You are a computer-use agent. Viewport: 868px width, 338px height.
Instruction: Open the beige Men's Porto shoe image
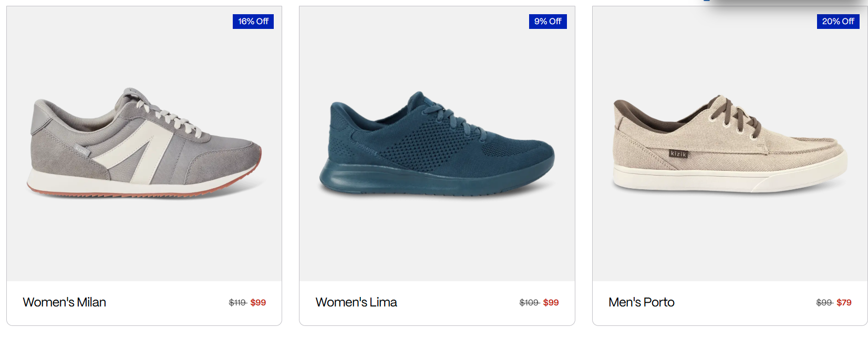[x=730, y=143]
